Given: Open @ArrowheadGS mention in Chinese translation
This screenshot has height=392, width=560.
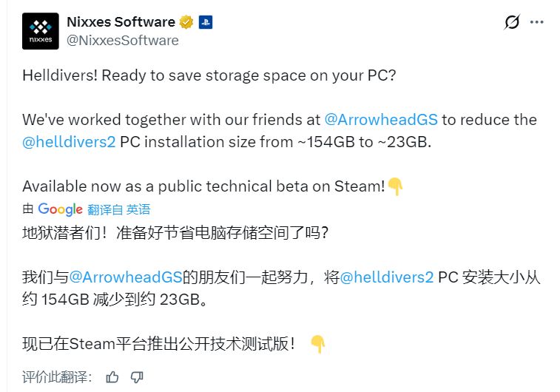Looking at the screenshot, I should 125,277.
